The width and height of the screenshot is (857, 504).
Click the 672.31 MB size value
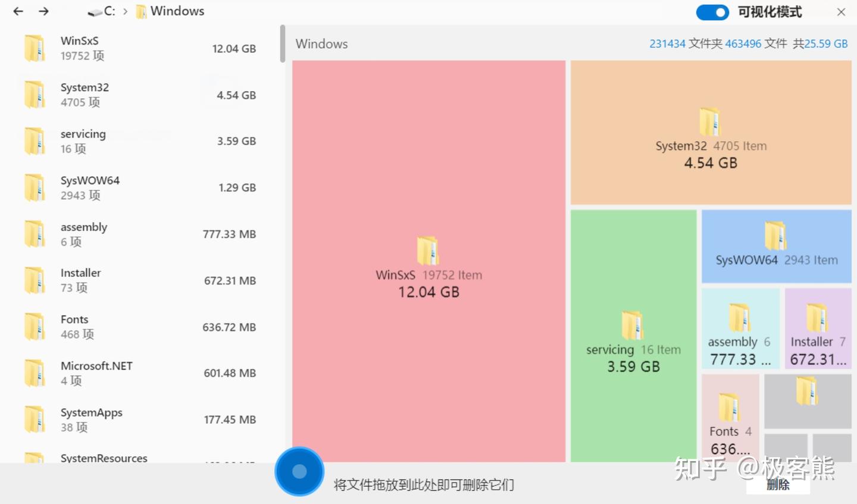pyautogui.click(x=230, y=280)
